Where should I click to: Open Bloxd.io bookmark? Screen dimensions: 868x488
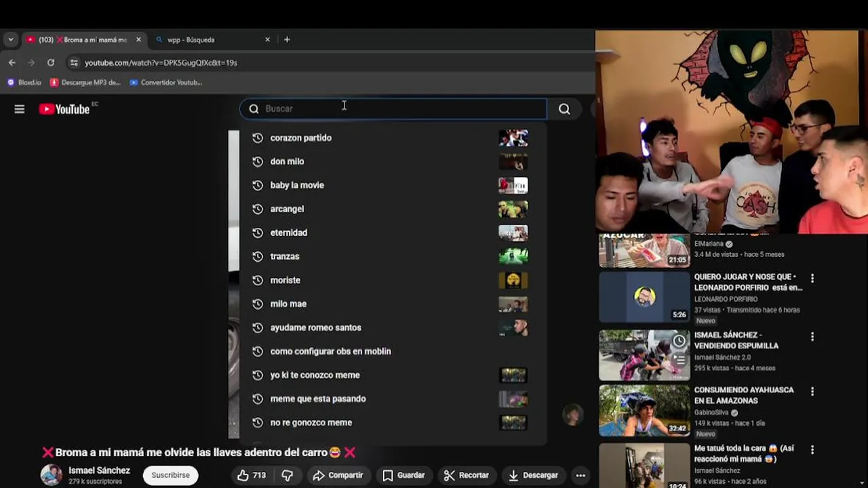[24, 82]
